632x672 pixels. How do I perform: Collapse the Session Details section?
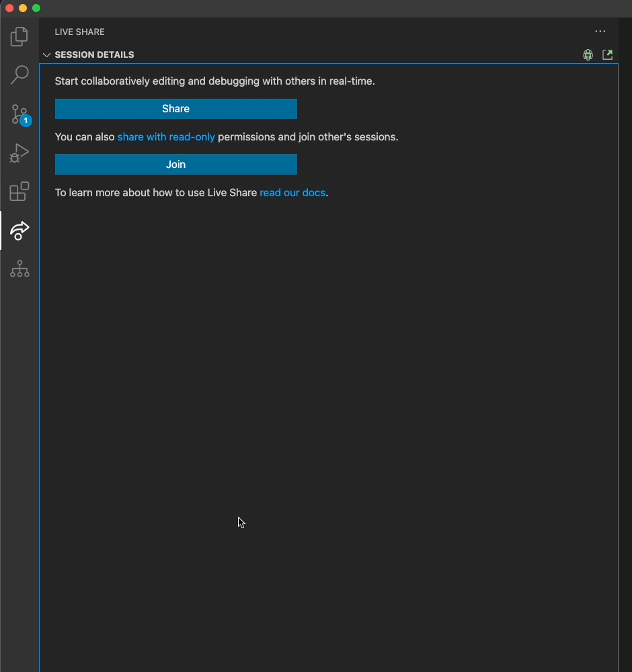click(x=47, y=55)
